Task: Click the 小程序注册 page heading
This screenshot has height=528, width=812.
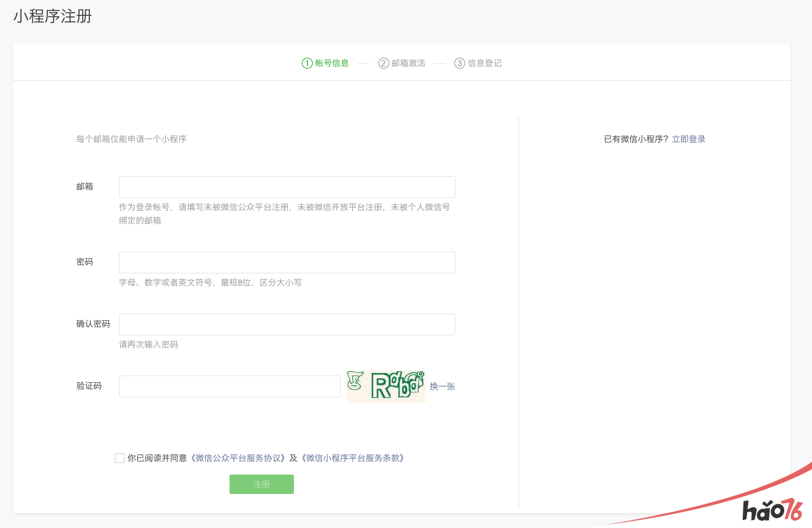Action: (53, 16)
